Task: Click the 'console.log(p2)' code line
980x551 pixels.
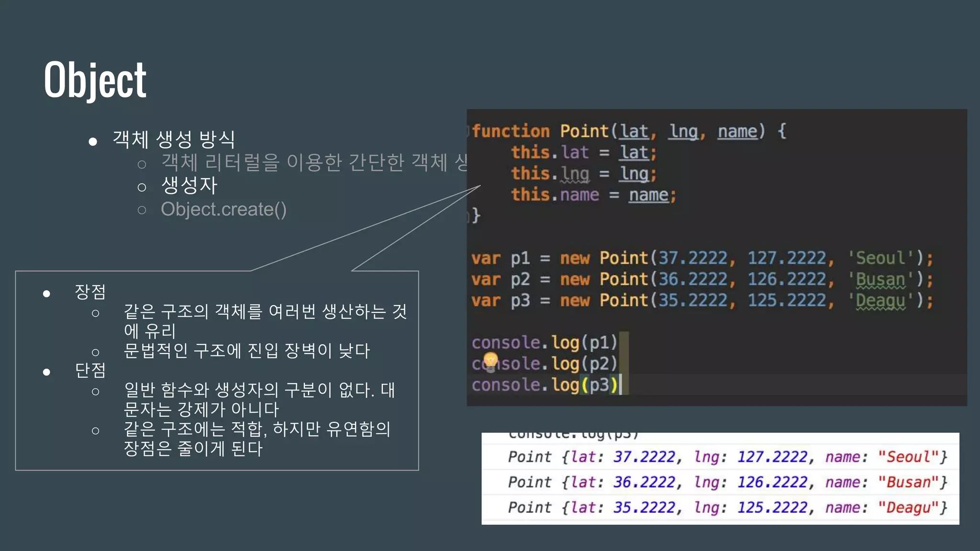Action: point(545,364)
